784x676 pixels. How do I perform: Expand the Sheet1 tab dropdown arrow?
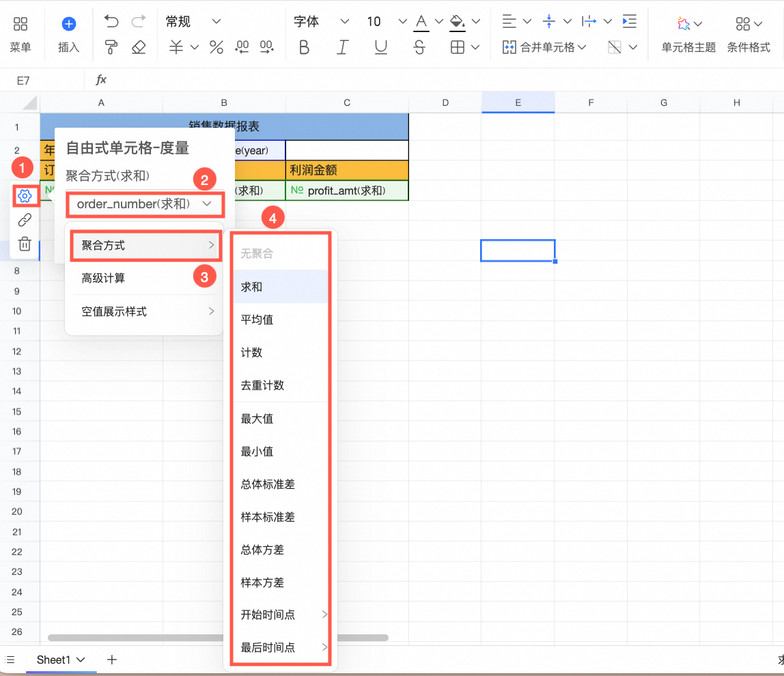click(81, 660)
